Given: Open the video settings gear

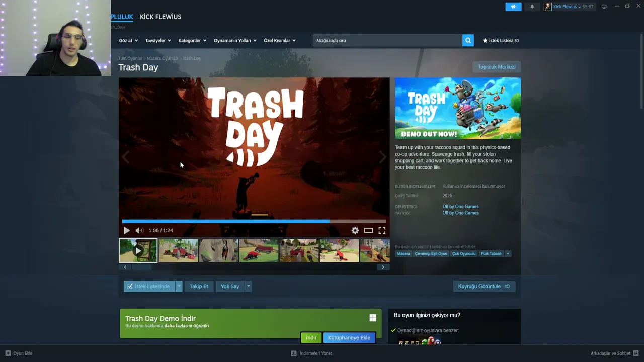Looking at the screenshot, I should click(355, 230).
